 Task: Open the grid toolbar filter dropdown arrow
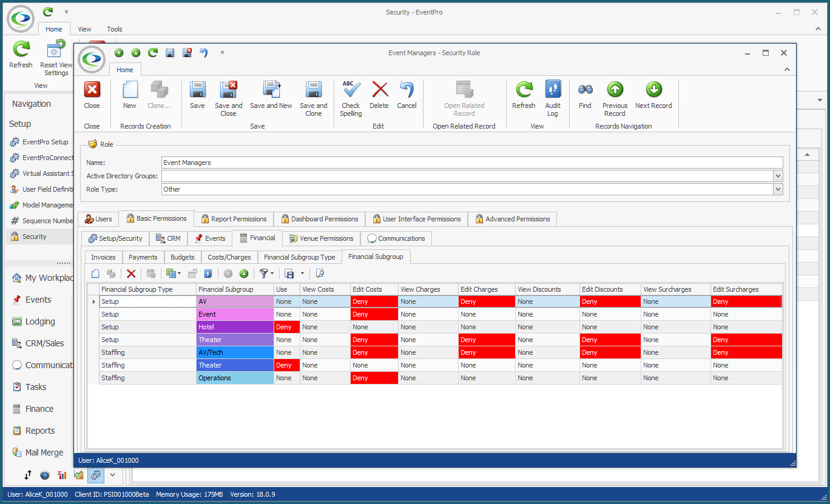[272, 274]
